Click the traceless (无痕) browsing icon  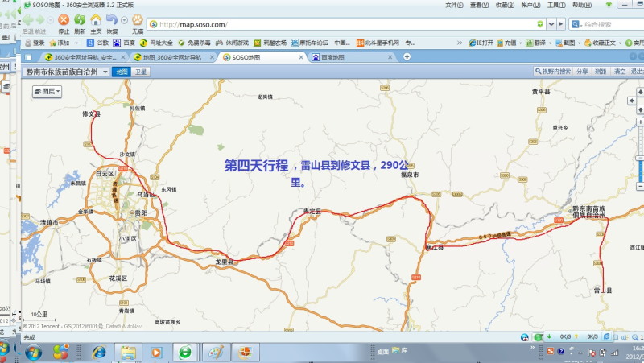point(137,20)
